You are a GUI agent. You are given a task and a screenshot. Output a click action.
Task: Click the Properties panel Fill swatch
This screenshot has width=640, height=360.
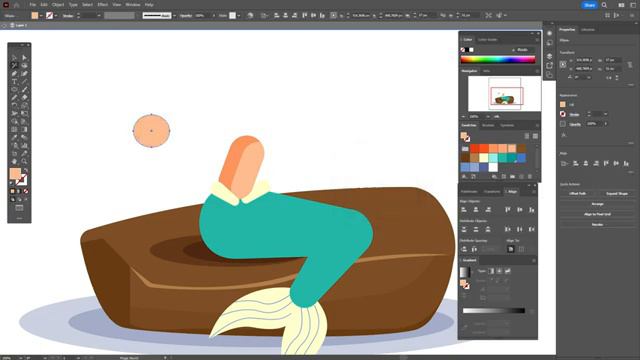tap(563, 104)
